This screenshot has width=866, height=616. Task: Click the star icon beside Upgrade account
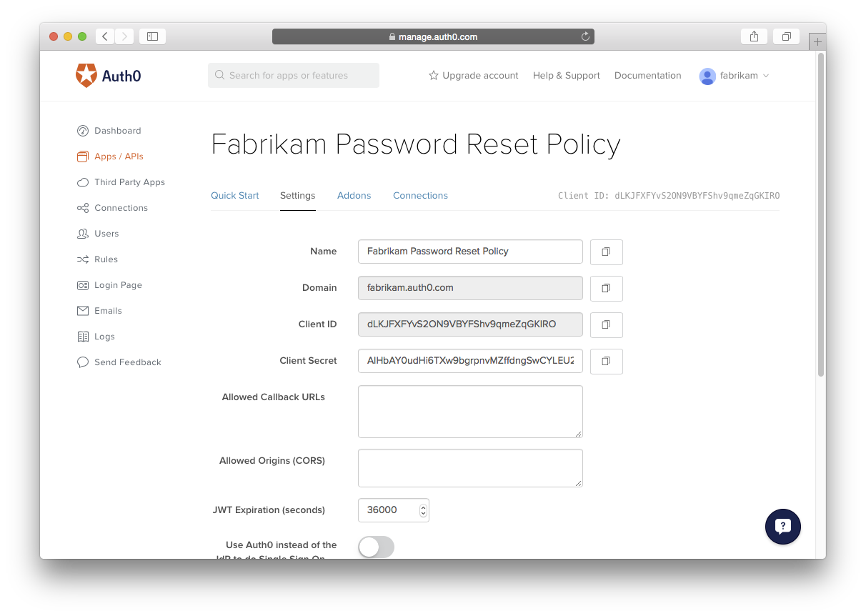(x=433, y=75)
